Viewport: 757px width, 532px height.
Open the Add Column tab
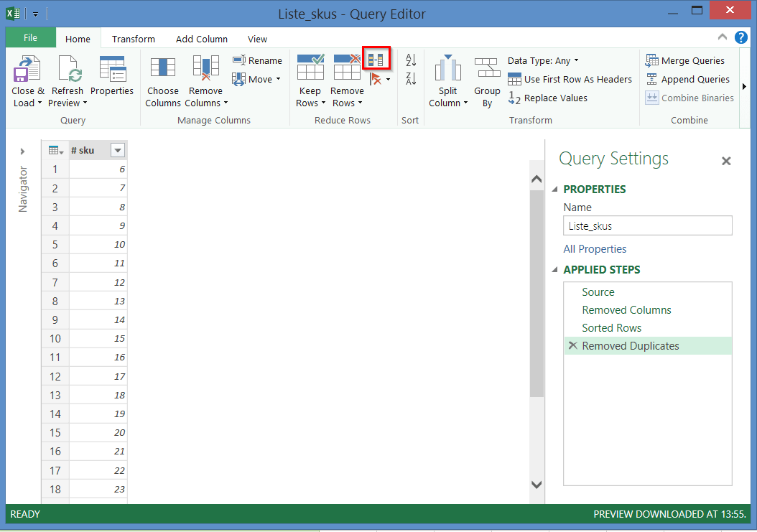tap(201, 39)
